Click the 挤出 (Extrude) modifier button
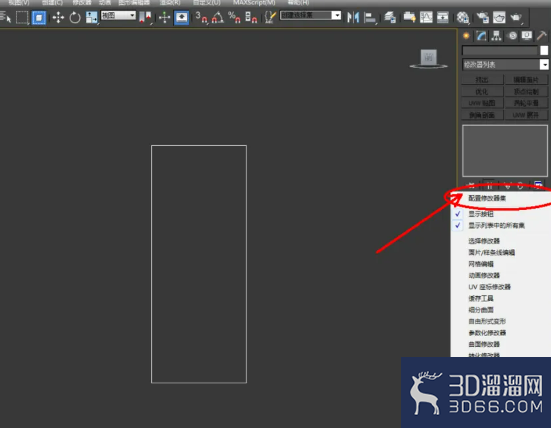Viewport: 551px width, 428px height. click(x=482, y=80)
